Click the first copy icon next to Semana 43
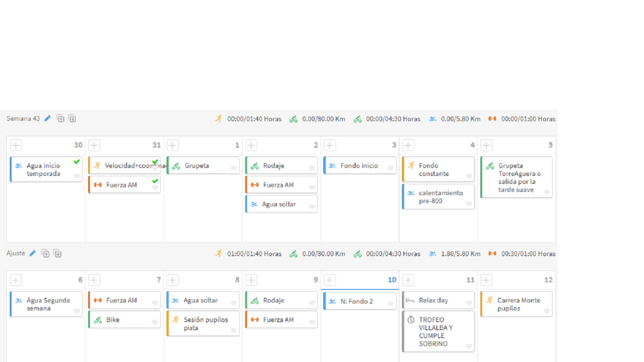 [x=60, y=119]
